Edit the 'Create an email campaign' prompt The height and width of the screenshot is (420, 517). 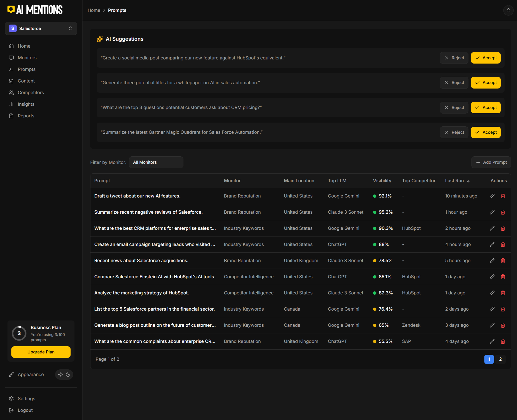coord(492,244)
